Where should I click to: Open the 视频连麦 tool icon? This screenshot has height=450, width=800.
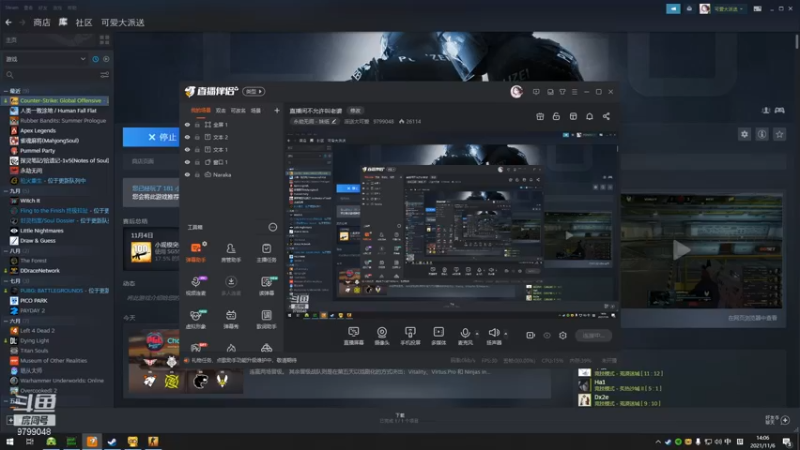pos(195,286)
